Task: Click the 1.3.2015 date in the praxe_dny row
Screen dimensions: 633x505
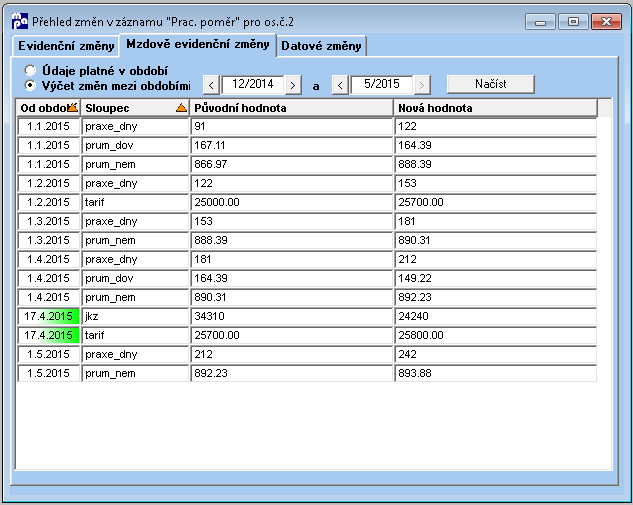Action: [48, 221]
